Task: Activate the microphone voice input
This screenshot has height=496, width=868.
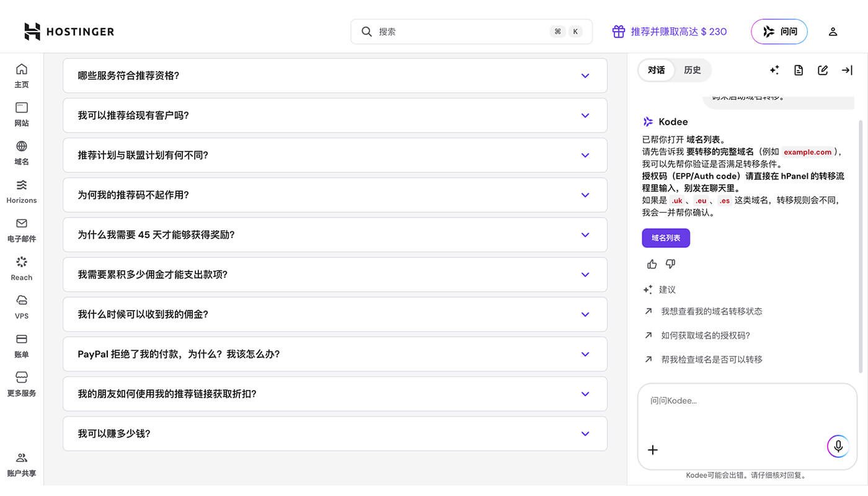Action: pos(838,446)
